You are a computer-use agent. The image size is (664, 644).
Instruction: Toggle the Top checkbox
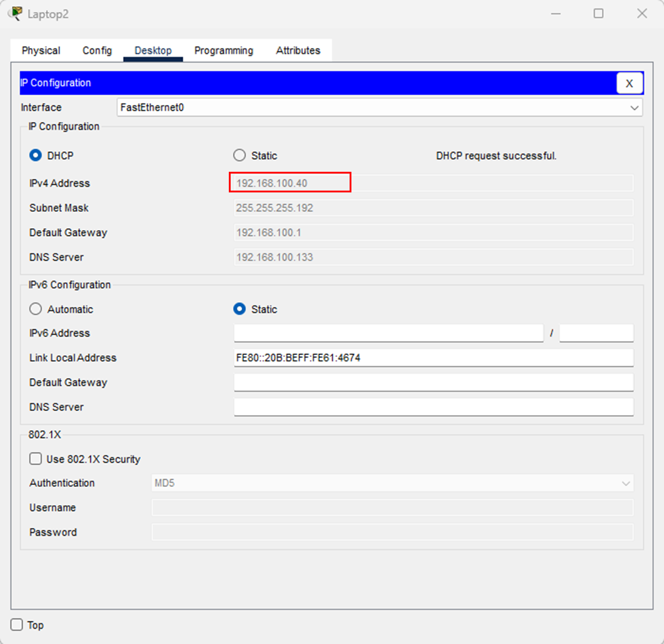click(x=16, y=625)
